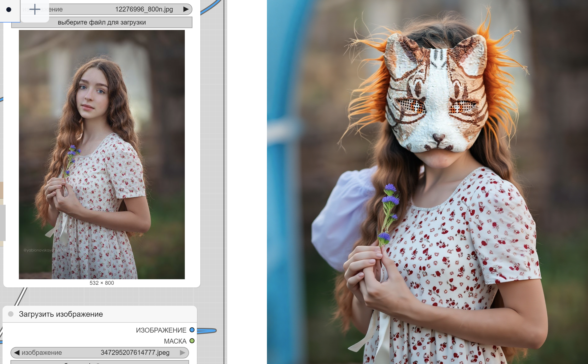Click the vertical panel divider line
The image size is (588, 364).
point(224,179)
